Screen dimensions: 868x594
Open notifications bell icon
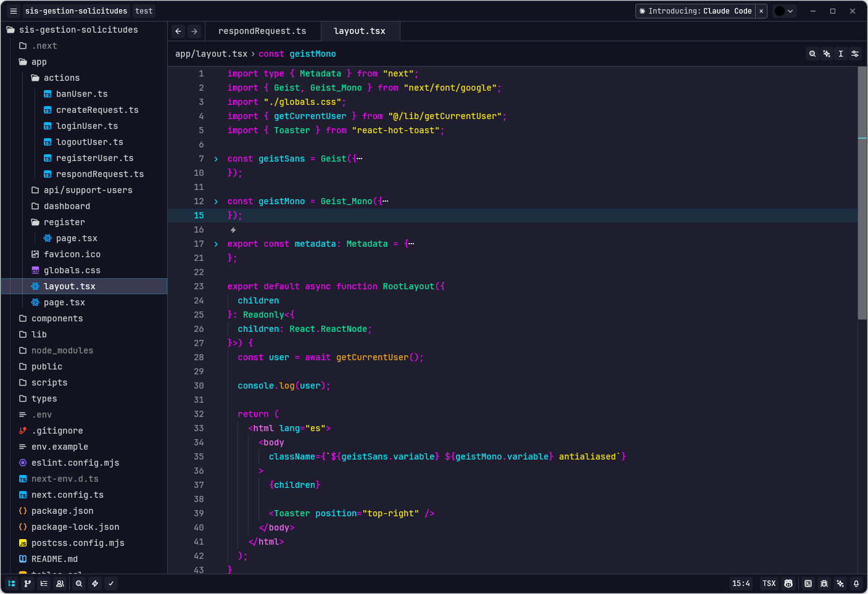pos(856,584)
